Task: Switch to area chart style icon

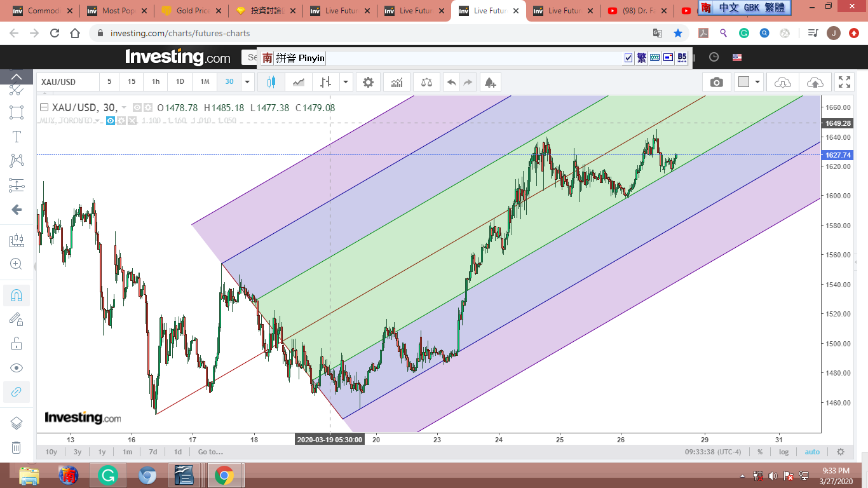Action: click(299, 82)
